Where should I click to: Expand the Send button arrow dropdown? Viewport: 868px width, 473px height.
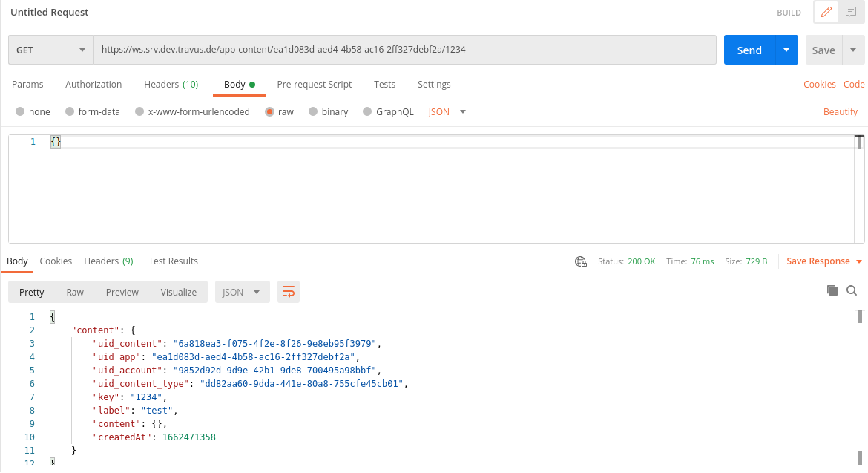pyautogui.click(x=786, y=50)
